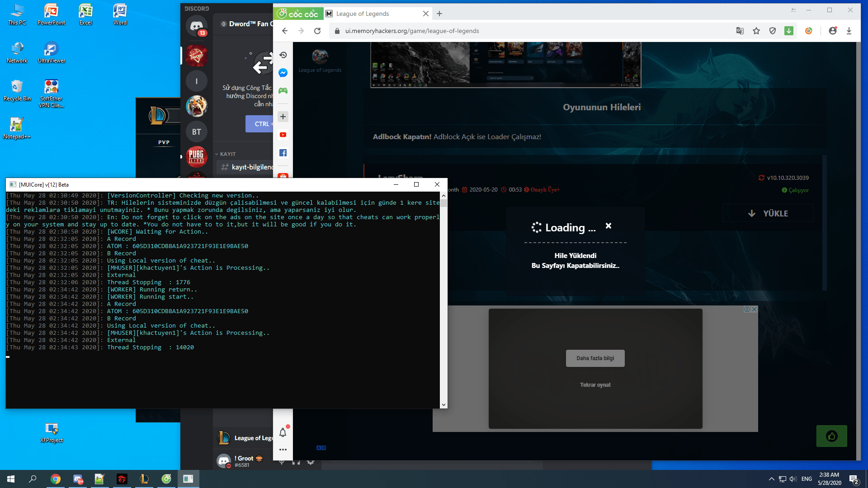
Task: Go back in the Cốc Cốc browser
Action: coord(284,31)
